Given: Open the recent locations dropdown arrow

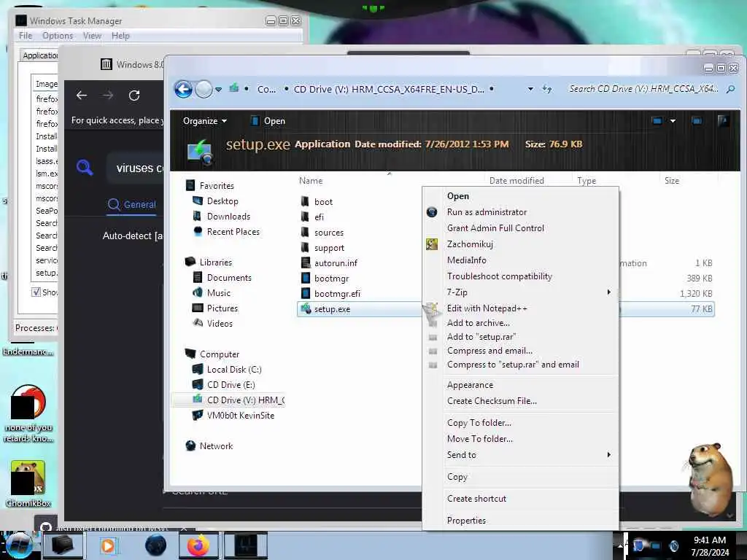Looking at the screenshot, I should [x=218, y=90].
